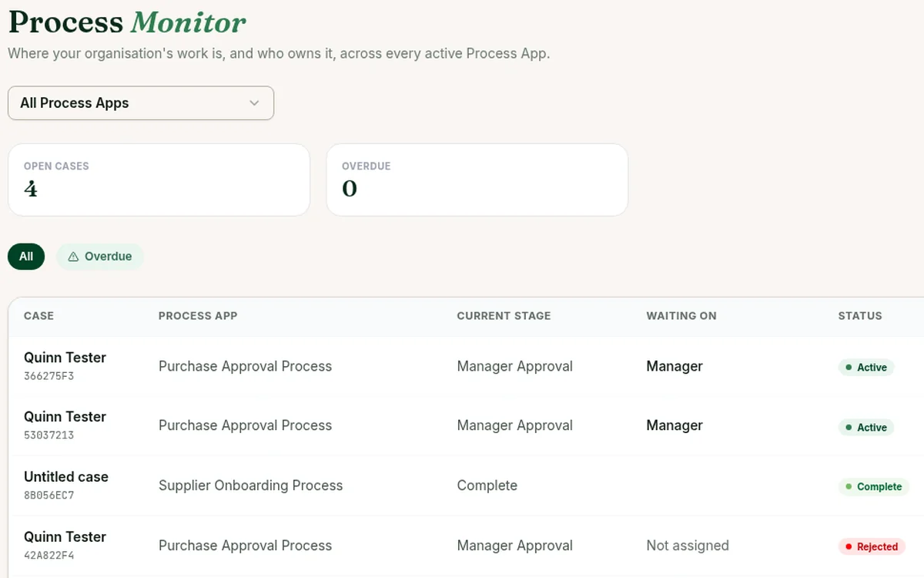The width and height of the screenshot is (924, 578).
Task: Select the All filter pill
Action: 26,257
